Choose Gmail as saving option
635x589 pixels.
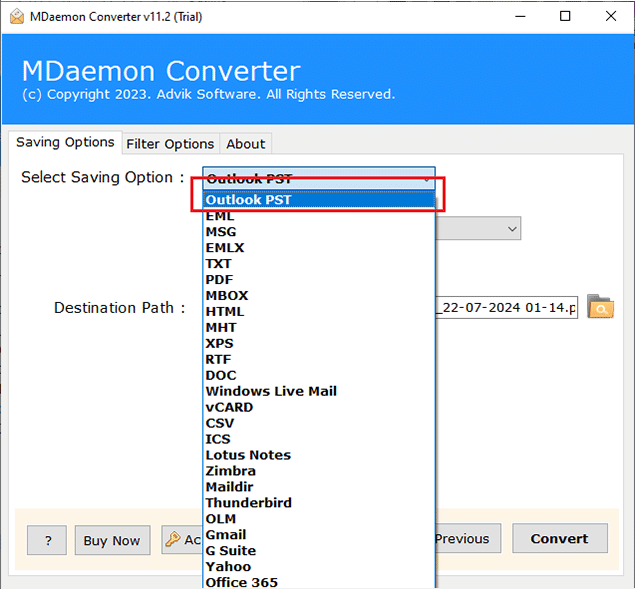tap(319, 535)
